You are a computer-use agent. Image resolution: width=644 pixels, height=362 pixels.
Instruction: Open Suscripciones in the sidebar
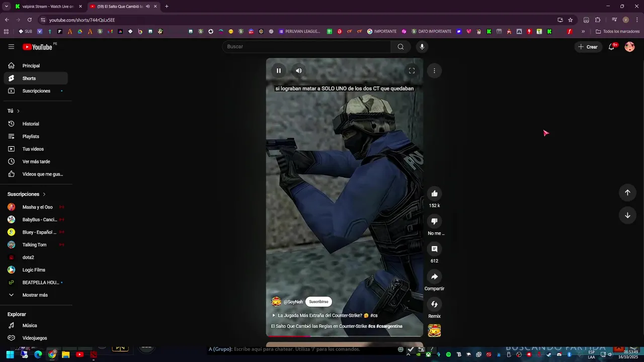(x=36, y=91)
